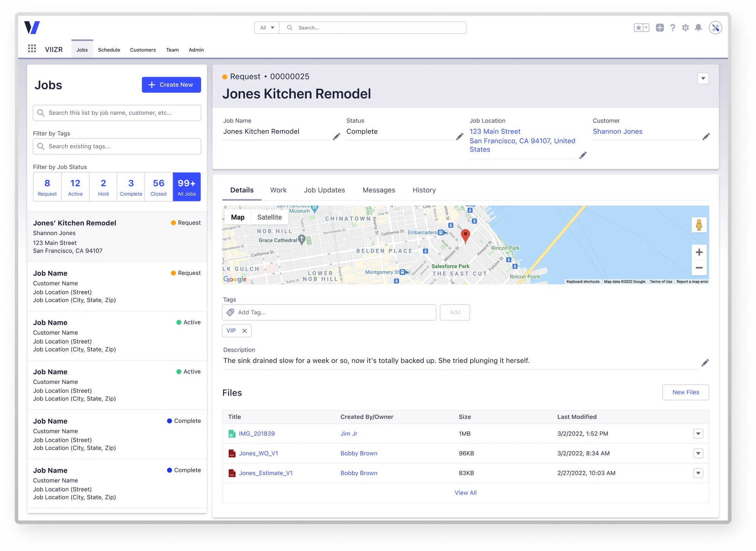Click the favorites star icon

pos(638,28)
